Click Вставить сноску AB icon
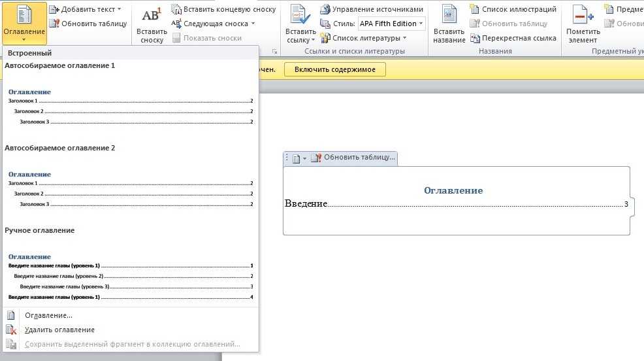The width and height of the screenshot is (644, 361). tap(152, 16)
